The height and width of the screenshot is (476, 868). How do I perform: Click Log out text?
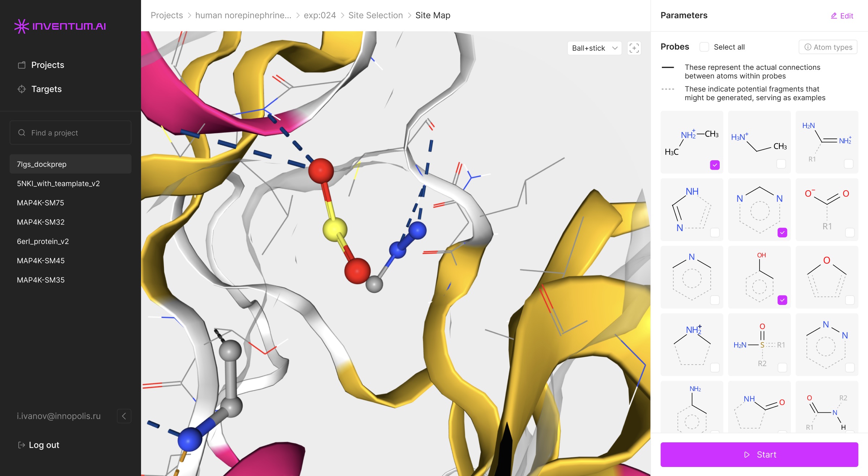point(44,445)
